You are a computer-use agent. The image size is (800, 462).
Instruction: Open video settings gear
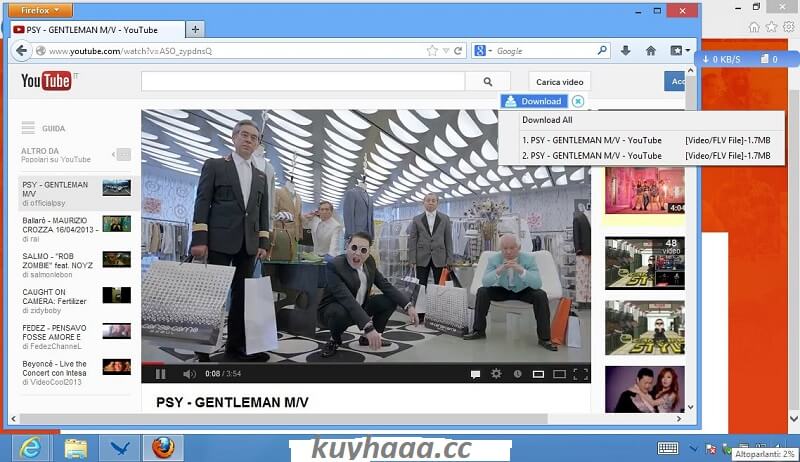[x=496, y=373]
